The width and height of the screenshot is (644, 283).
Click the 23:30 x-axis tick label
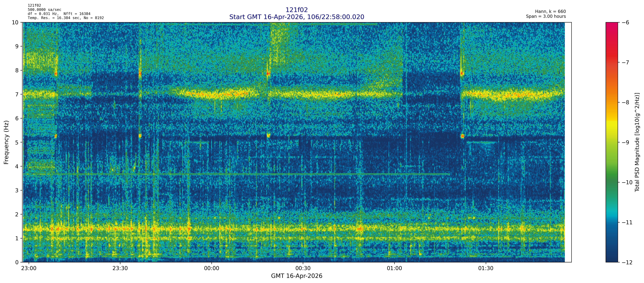pos(120,268)
